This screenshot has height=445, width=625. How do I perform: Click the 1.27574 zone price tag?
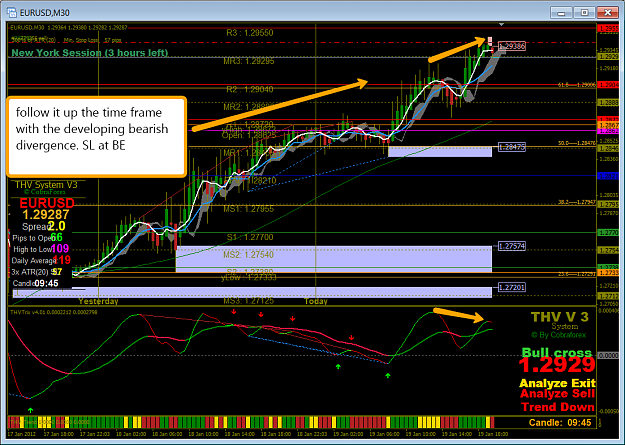[512, 246]
